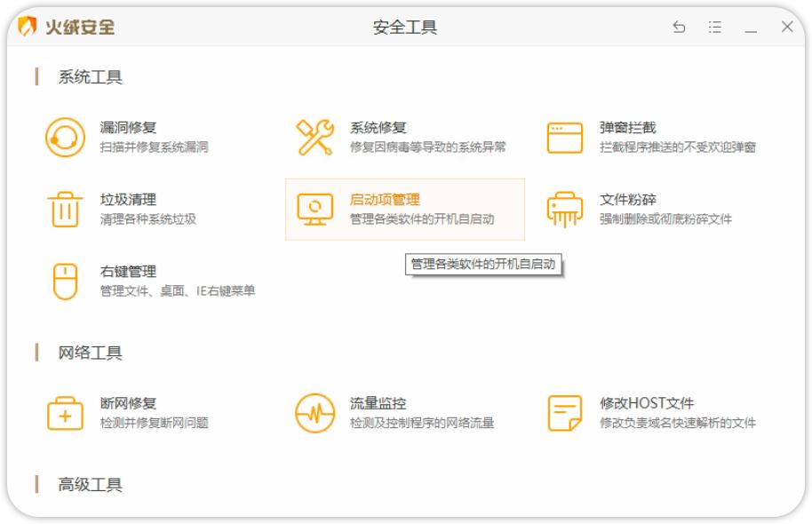Open the 漏洞修复 vulnerability repair tool
The image size is (812, 524).
pos(127,124)
